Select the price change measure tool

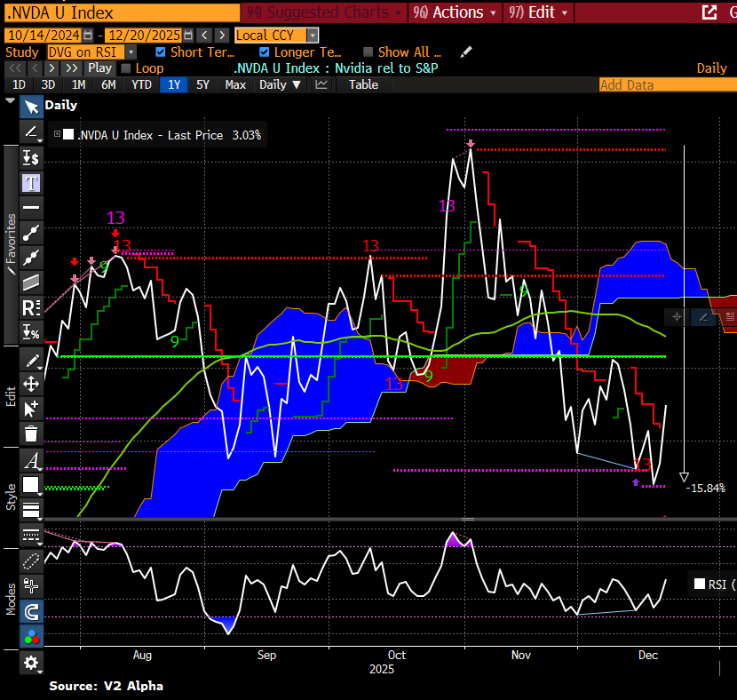tap(31, 158)
